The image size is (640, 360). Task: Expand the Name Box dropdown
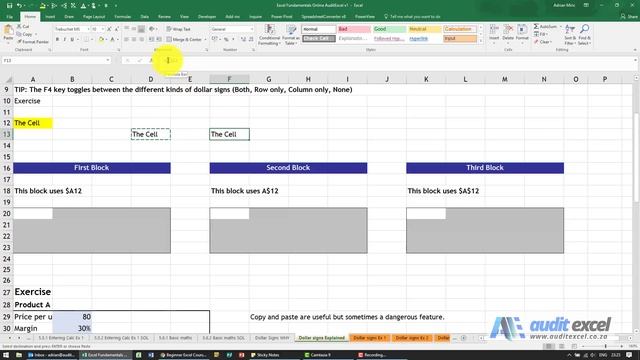point(108,60)
